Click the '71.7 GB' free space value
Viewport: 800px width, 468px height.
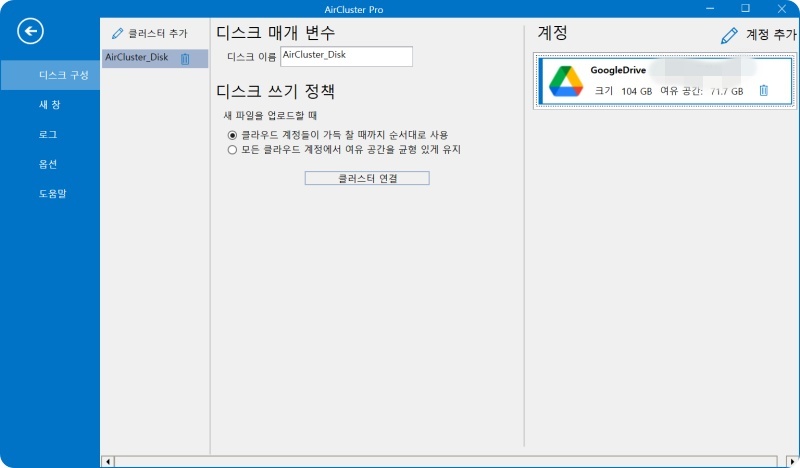point(727,91)
